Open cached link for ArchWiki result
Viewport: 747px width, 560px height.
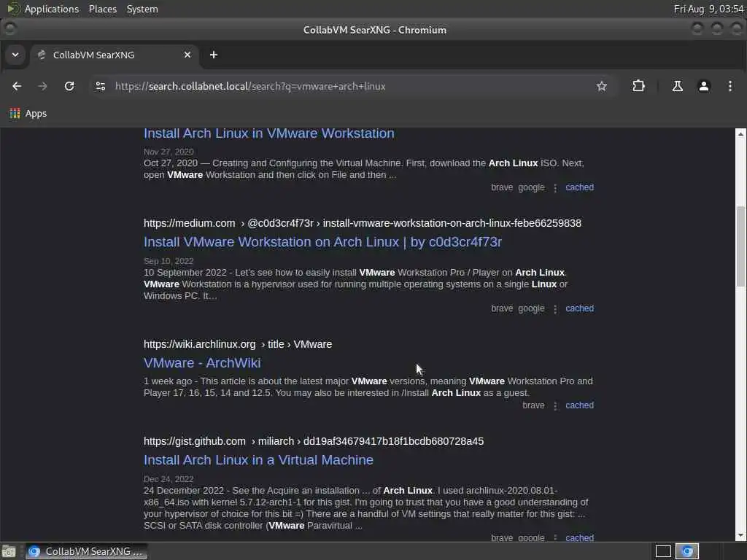pos(579,405)
